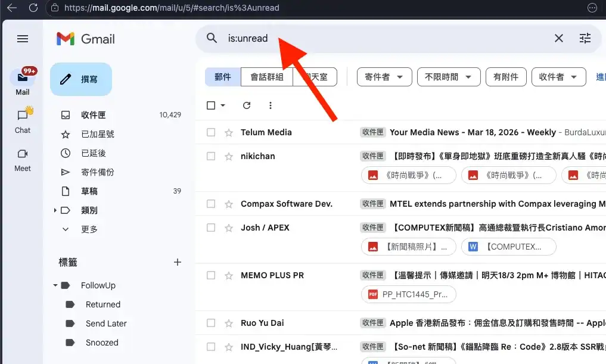Open the three-dot more options menu

271,105
